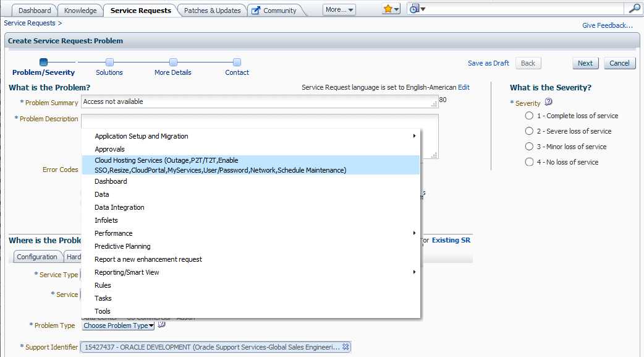
Task: Switch to the Knowledge tab
Action: 80,11
